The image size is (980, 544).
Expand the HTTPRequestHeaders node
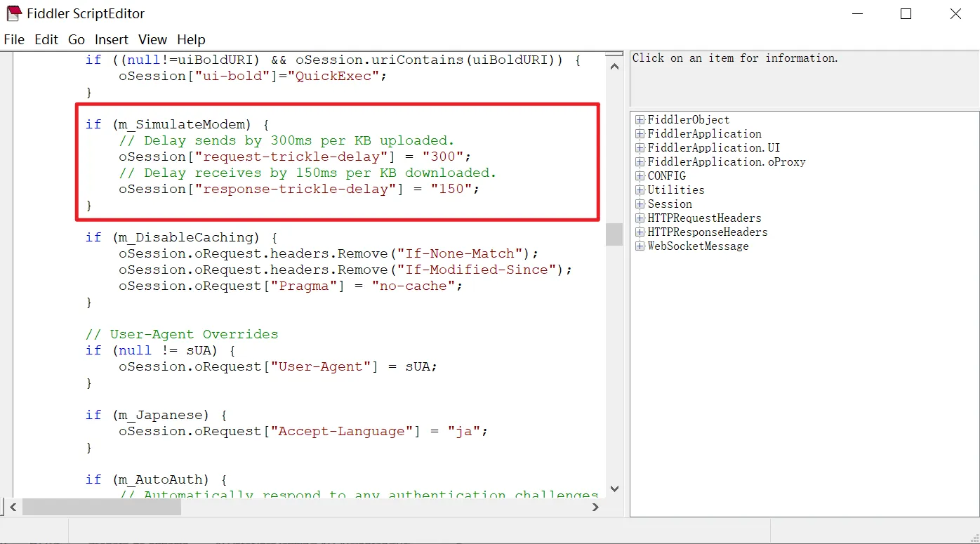click(640, 218)
